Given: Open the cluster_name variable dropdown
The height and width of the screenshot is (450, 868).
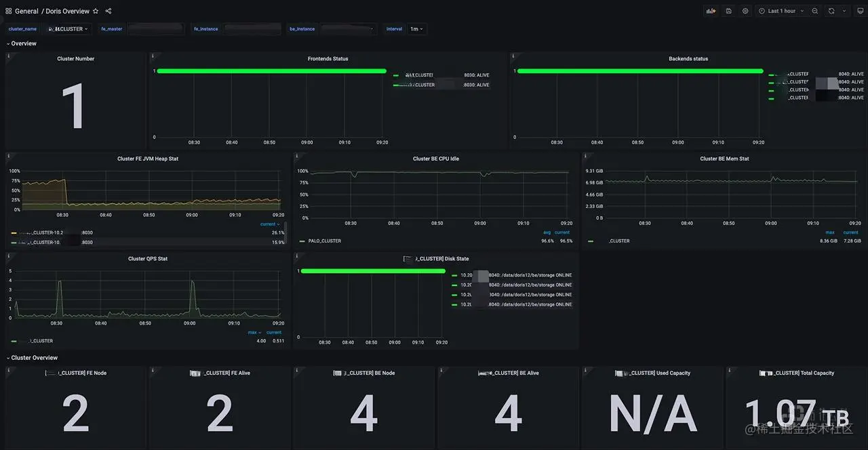Looking at the screenshot, I should pyautogui.click(x=68, y=29).
